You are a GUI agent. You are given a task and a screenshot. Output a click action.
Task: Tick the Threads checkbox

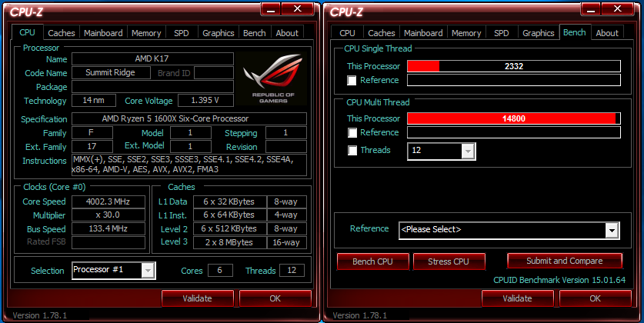point(352,150)
